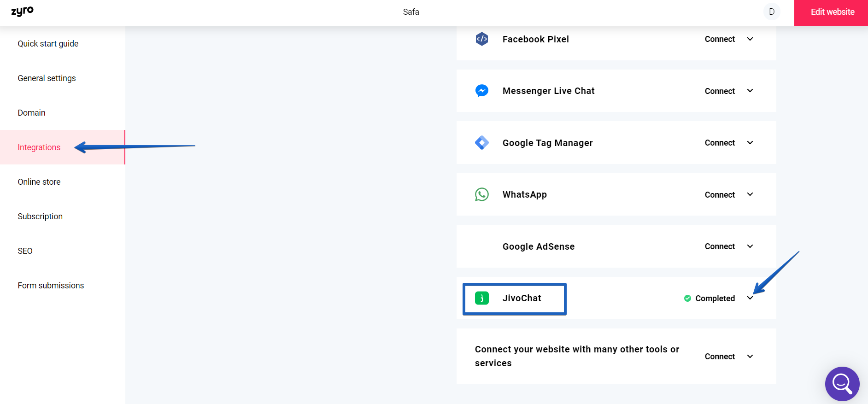Click the green Completed checkmark icon

(687, 299)
